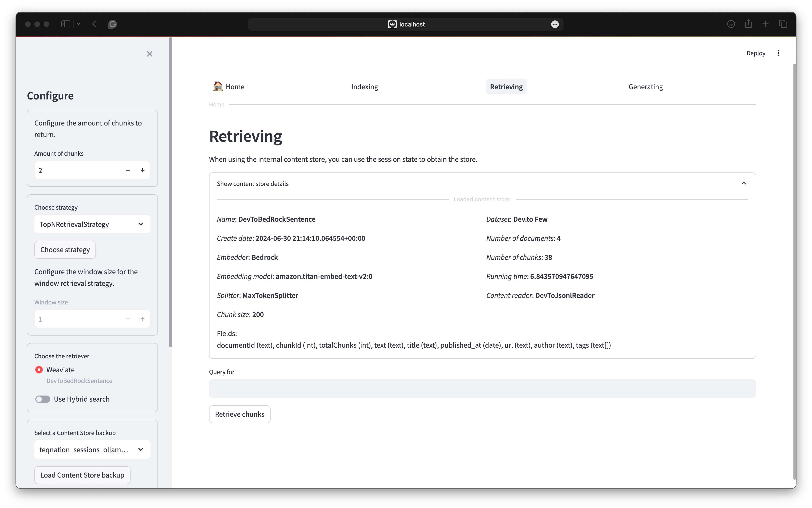Click the Amount of chunks number field
This screenshot has height=508, width=812.
click(x=77, y=170)
